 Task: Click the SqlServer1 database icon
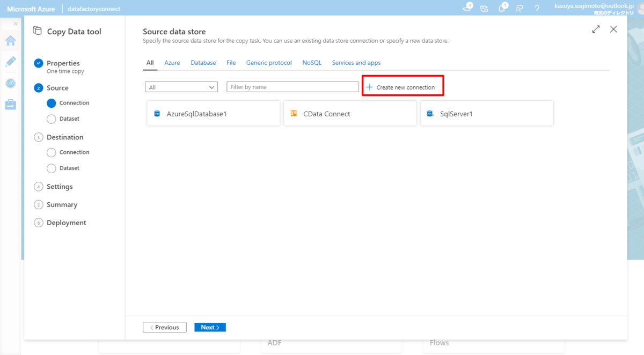(x=430, y=114)
